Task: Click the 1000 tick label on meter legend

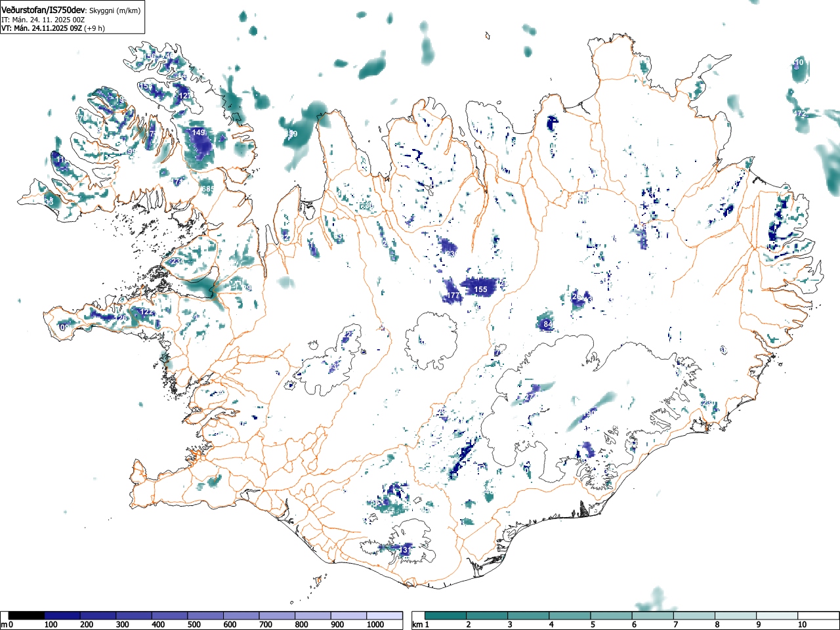Action: [375, 625]
